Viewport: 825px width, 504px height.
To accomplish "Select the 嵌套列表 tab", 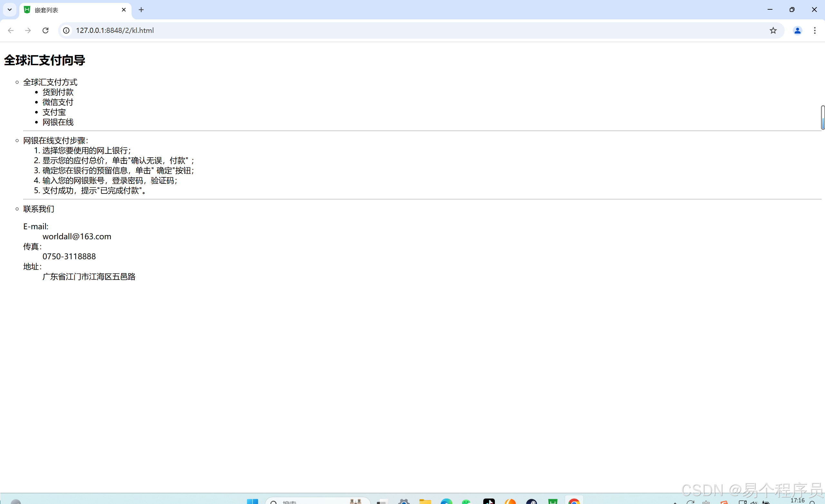I will pos(67,10).
